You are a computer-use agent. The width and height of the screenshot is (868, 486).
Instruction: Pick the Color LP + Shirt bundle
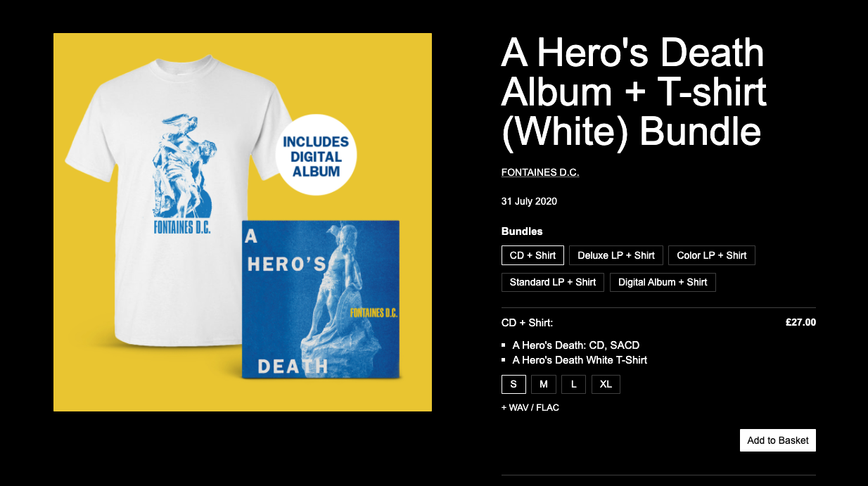pyautogui.click(x=712, y=255)
